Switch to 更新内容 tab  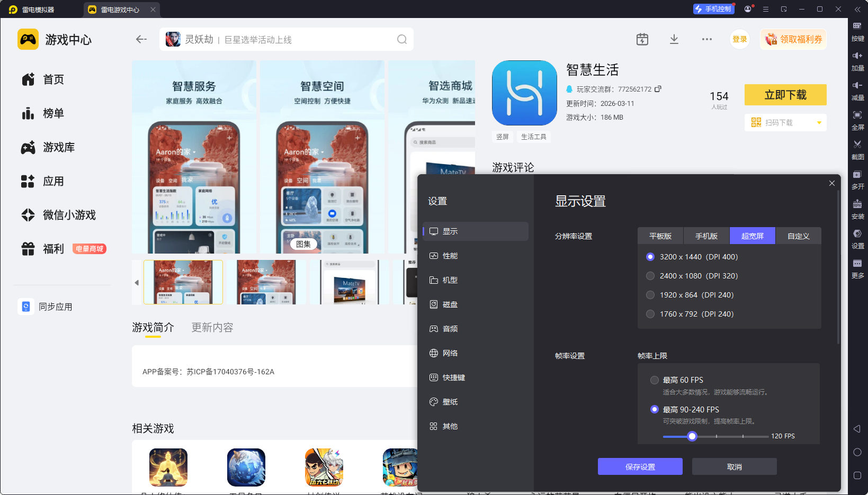(212, 328)
